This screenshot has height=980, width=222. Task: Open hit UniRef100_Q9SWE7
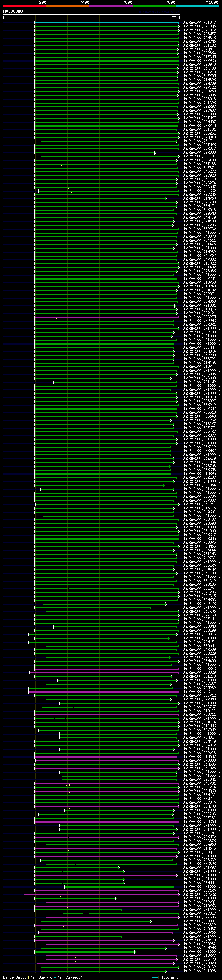click(x=199, y=34)
